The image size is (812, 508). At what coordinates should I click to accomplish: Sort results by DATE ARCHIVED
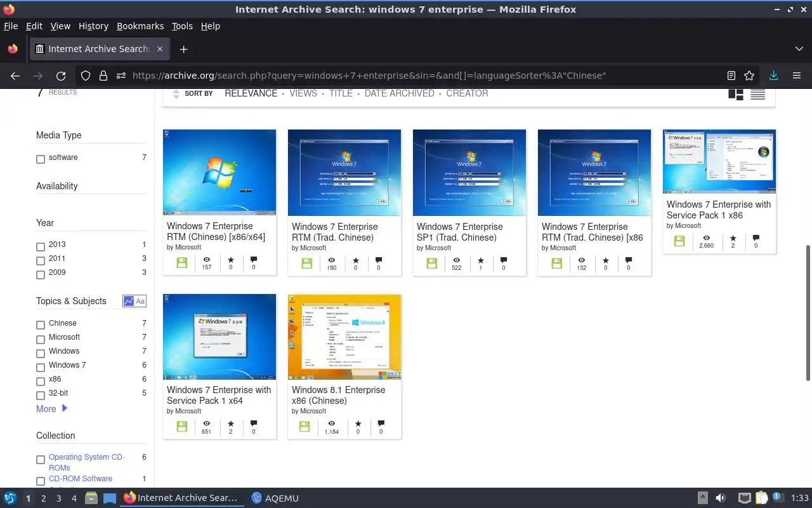pyautogui.click(x=399, y=93)
